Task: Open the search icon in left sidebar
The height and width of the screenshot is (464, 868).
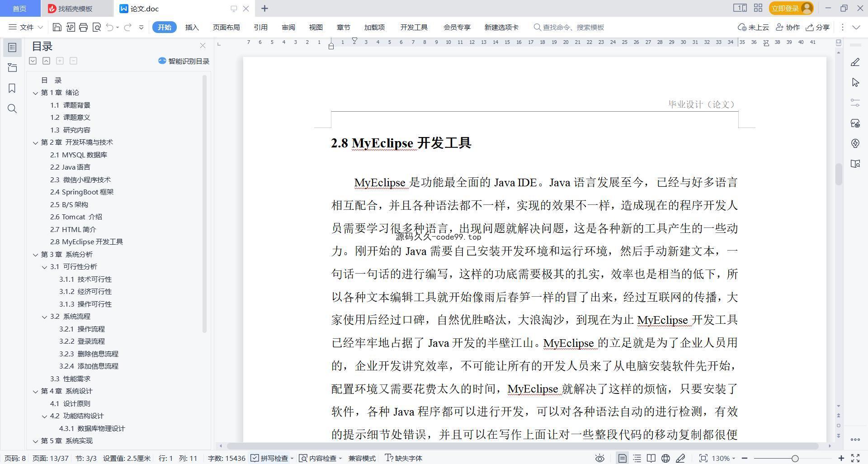Action: (x=12, y=109)
